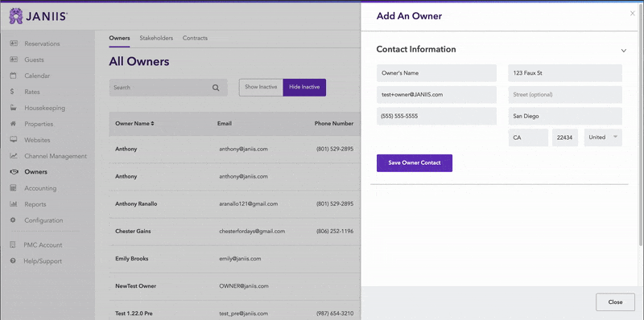644x320 pixels.
Task: Open Accounting in the sidebar
Action: (x=40, y=188)
